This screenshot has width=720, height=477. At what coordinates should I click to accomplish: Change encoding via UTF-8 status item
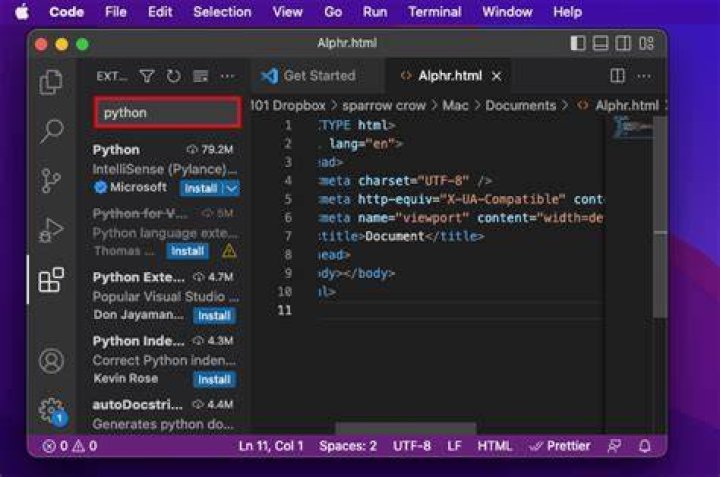point(412,446)
